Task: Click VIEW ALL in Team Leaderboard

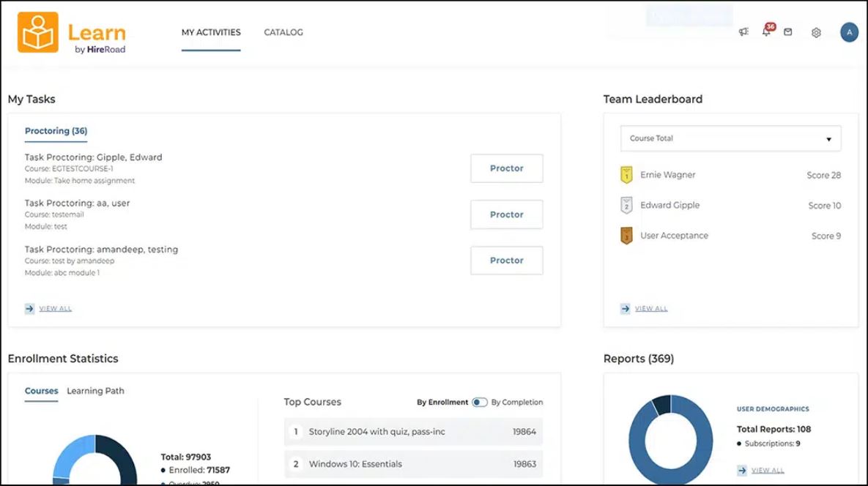Action: pyautogui.click(x=652, y=308)
